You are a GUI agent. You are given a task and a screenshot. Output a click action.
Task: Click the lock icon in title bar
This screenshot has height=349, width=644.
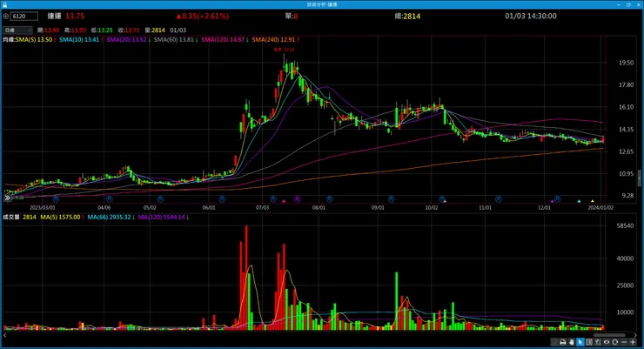(4, 4)
